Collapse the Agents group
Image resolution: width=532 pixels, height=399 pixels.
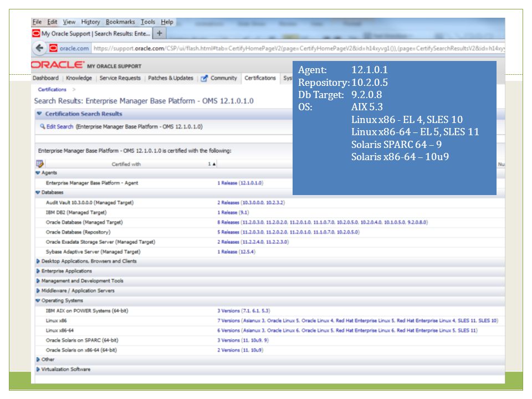(x=38, y=173)
